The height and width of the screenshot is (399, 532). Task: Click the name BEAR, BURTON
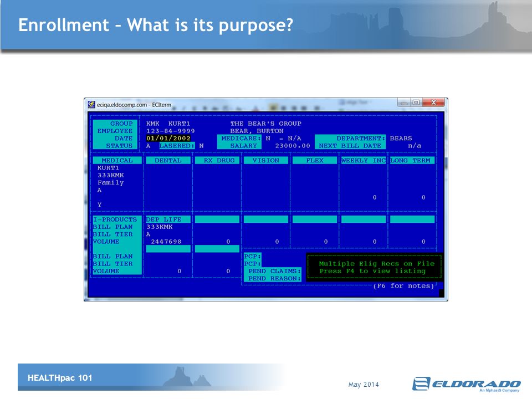[257, 131]
